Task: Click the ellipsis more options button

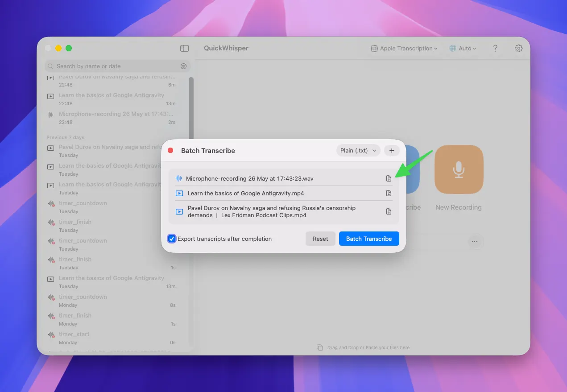Action: point(474,242)
